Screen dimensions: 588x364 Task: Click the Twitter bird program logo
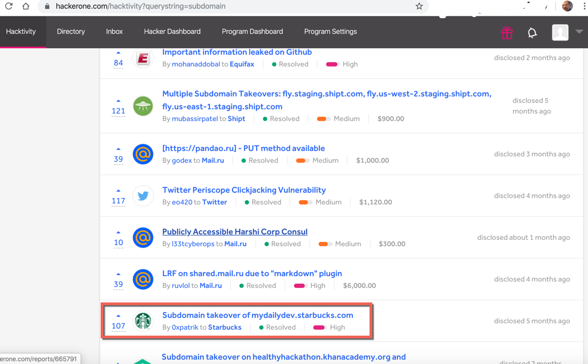pyautogui.click(x=143, y=196)
